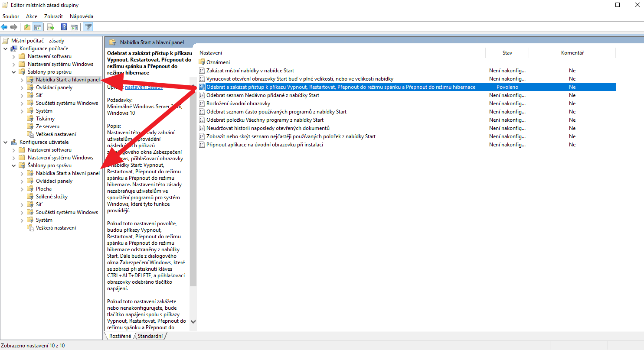644x350 pixels.
Task: Click the grey Forward arrow in toolbar
Action: (14, 27)
